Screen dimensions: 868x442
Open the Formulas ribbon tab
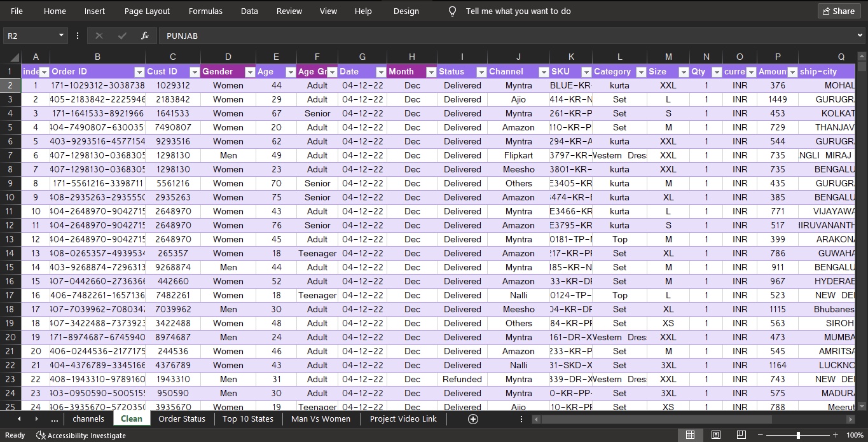click(x=205, y=11)
